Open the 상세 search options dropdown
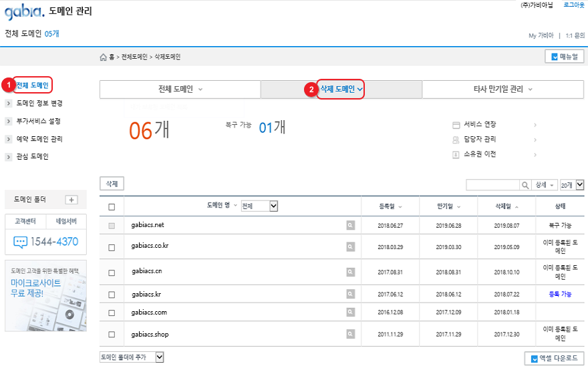This screenshot has height=370, width=588. 545,185
